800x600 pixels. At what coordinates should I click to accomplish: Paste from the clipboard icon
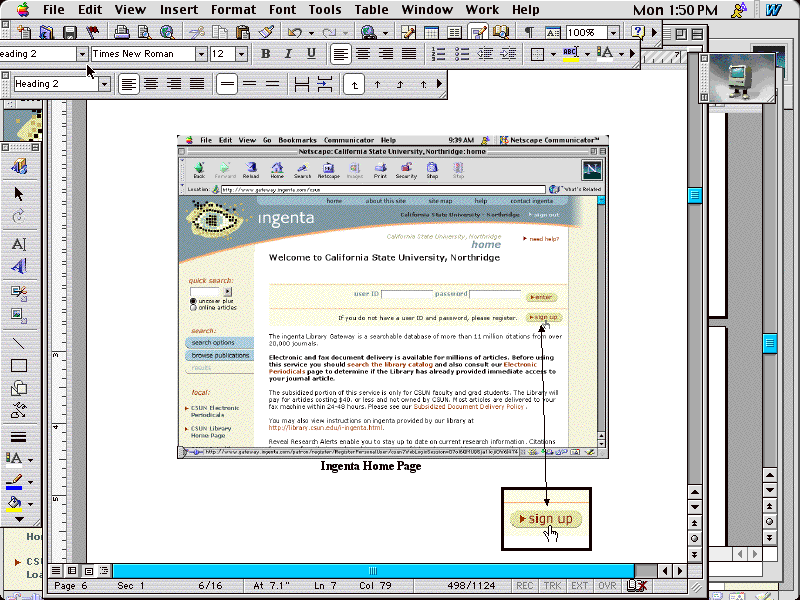[x=242, y=32]
